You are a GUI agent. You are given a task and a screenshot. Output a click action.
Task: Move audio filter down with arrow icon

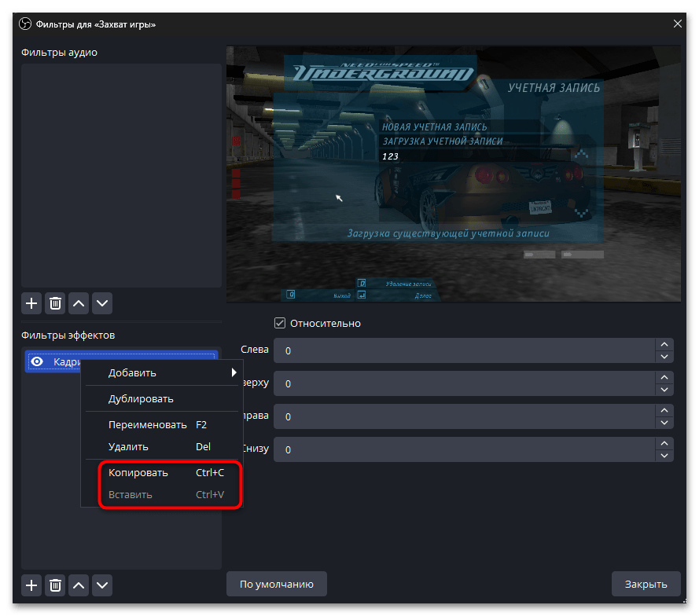click(x=102, y=303)
